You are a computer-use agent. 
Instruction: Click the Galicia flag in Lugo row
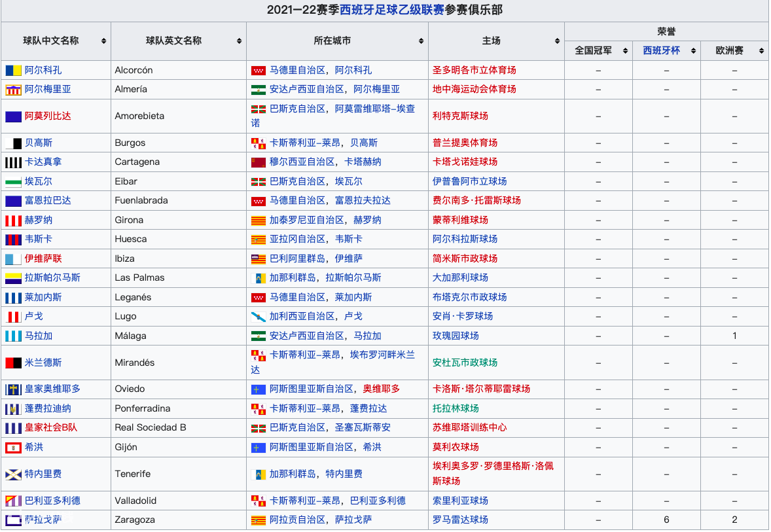tap(259, 317)
